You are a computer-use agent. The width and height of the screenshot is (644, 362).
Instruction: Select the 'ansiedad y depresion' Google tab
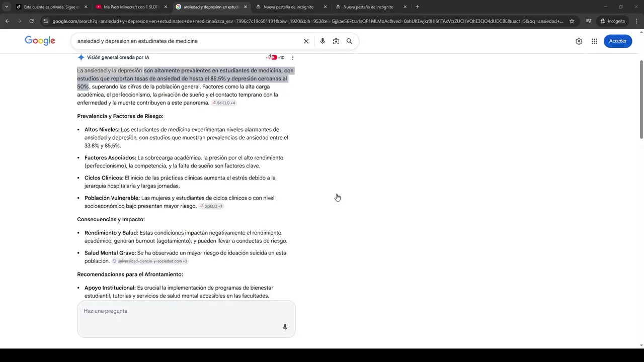211,7
